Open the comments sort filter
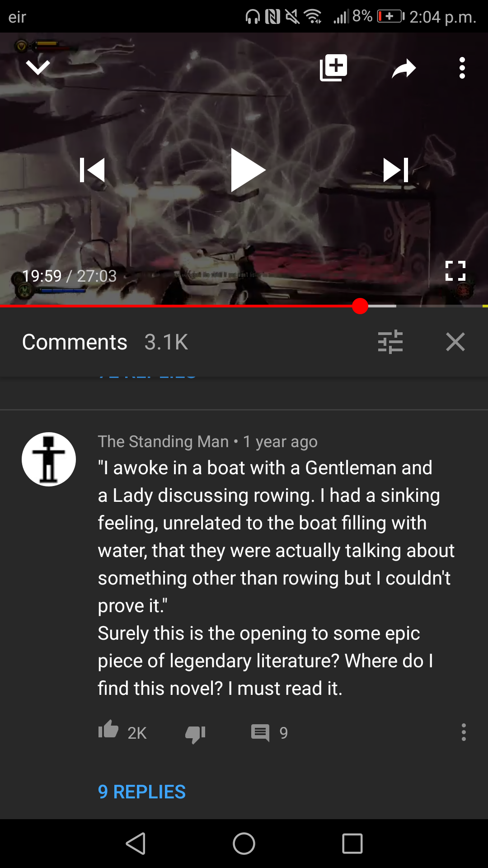 pyautogui.click(x=390, y=342)
